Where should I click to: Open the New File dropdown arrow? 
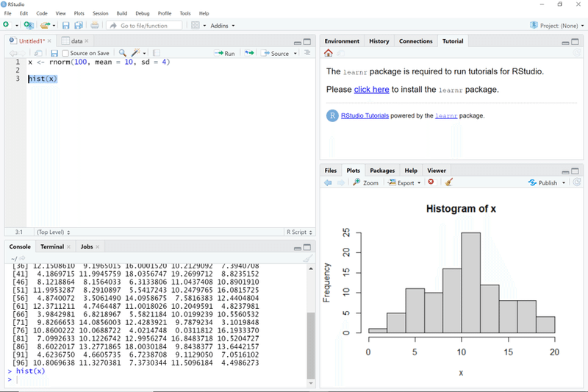click(x=16, y=26)
